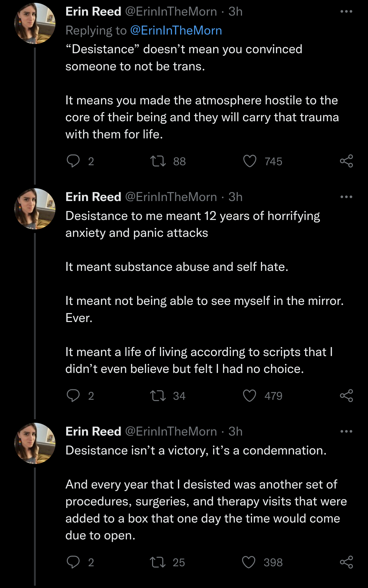Share the "Desistance doesn't mean" tweet
The height and width of the screenshot is (588, 368).
pyautogui.click(x=346, y=161)
